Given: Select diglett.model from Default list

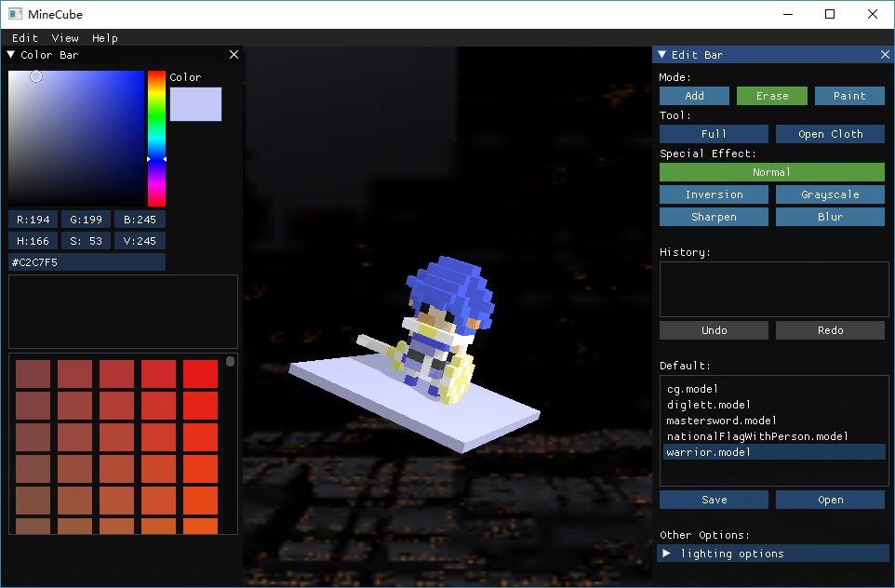Looking at the screenshot, I should [774, 405].
